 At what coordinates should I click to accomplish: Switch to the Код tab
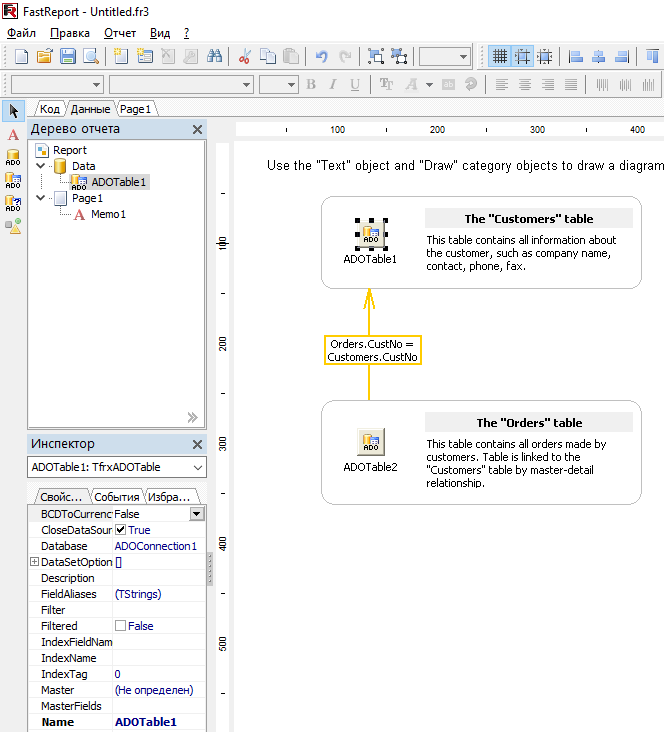click(x=49, y=109)
